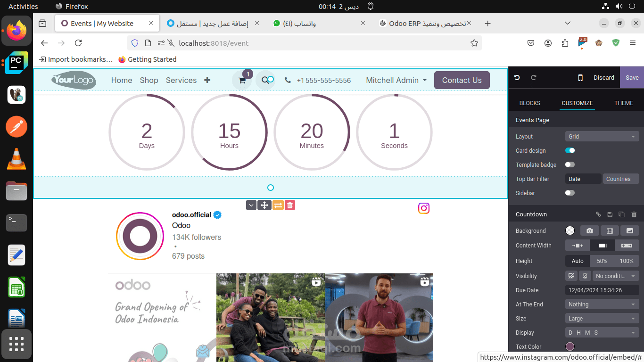Screen dimensions: 644x362
Task: Save the Countdown block as custom snippet
Action: (610, 214)
